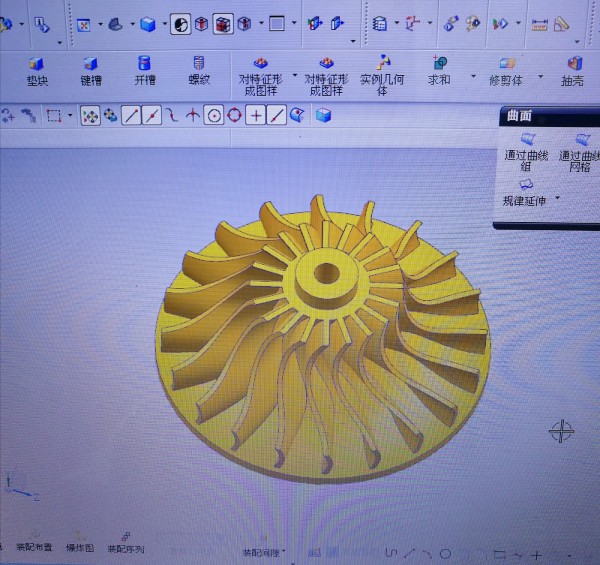This screenshot has width=600, height=565.
Task: Click the Object Information icon
Action: [x=41, y=24]
